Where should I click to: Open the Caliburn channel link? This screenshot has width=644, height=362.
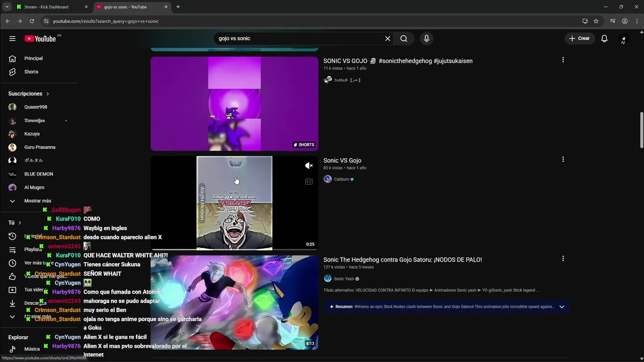click(x=341, y=179)
